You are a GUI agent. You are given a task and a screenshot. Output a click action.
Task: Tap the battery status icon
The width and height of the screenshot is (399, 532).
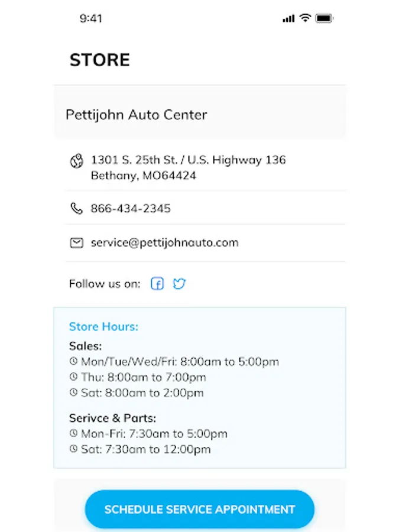click(325, 18)
